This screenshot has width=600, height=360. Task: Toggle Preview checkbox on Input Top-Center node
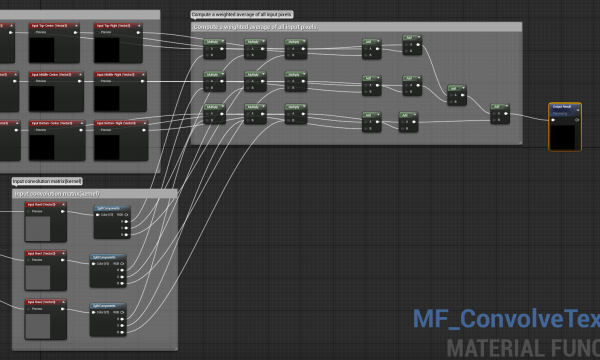click(33, 33)
